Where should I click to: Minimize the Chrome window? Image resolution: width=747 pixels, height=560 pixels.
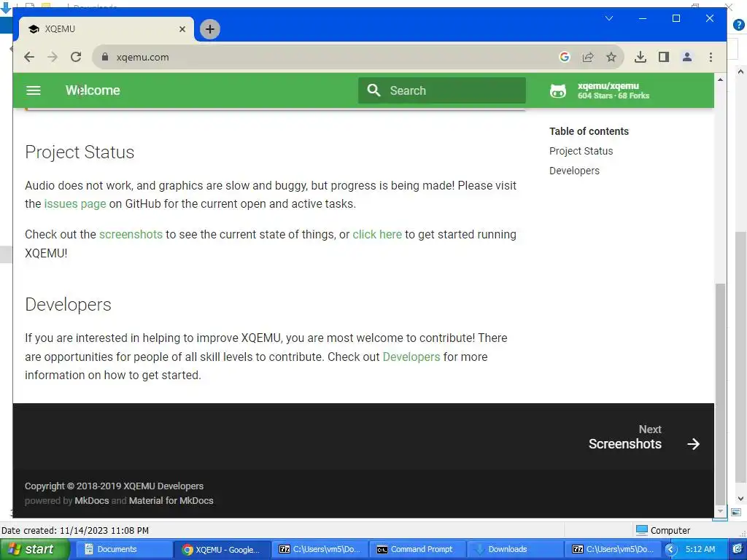point(643,18)
